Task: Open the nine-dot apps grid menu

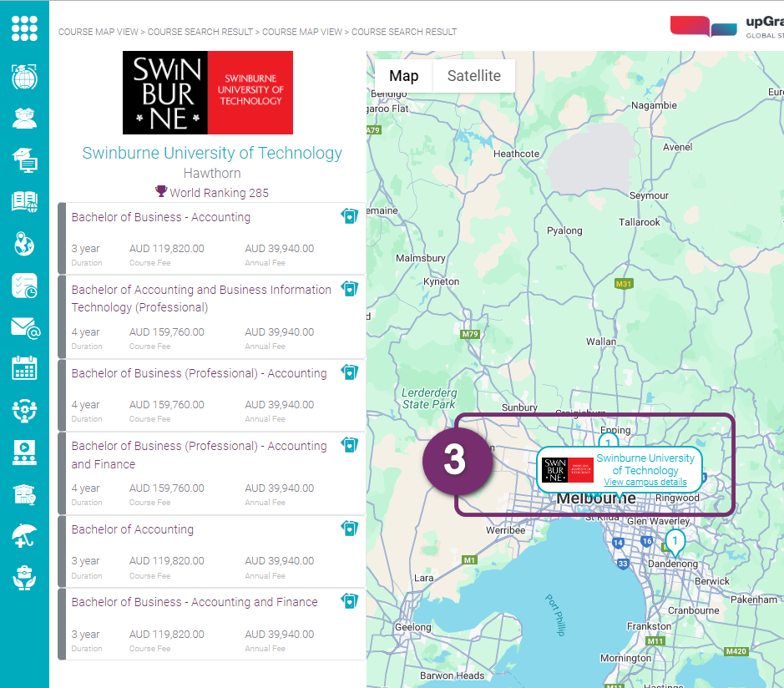Action: (24, 28)
